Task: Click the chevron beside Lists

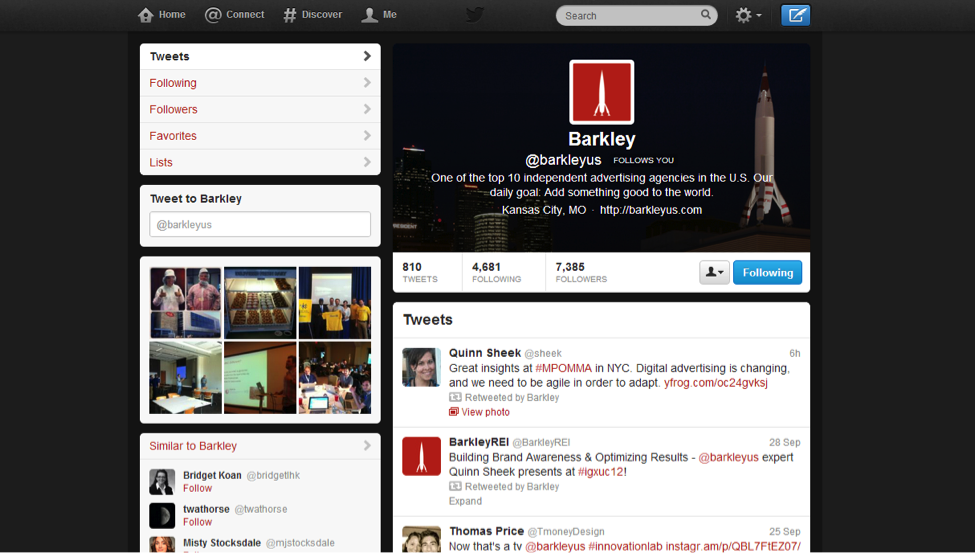Action: click(367, 162)
